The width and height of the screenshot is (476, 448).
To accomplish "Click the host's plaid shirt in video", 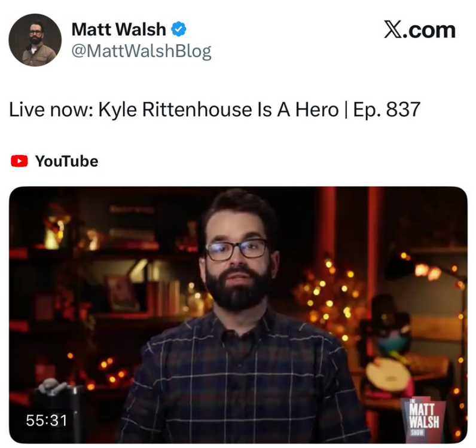I will pyautogui.click(x=240, y=379).
